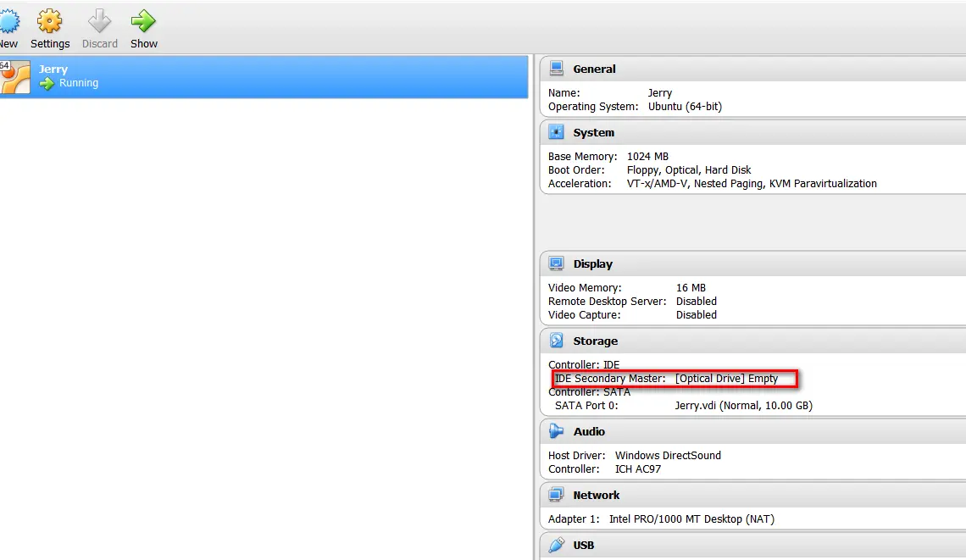Click the Show toolbar label

tap(144, 44)
